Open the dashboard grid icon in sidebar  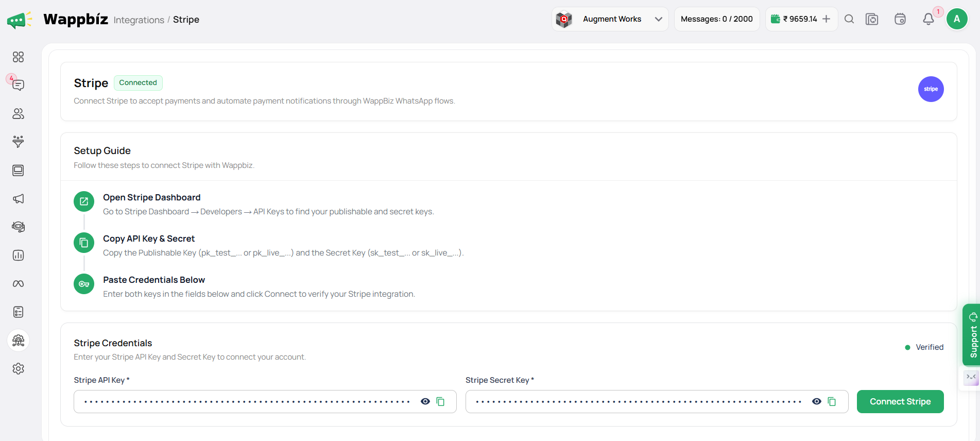coord(19,57)
